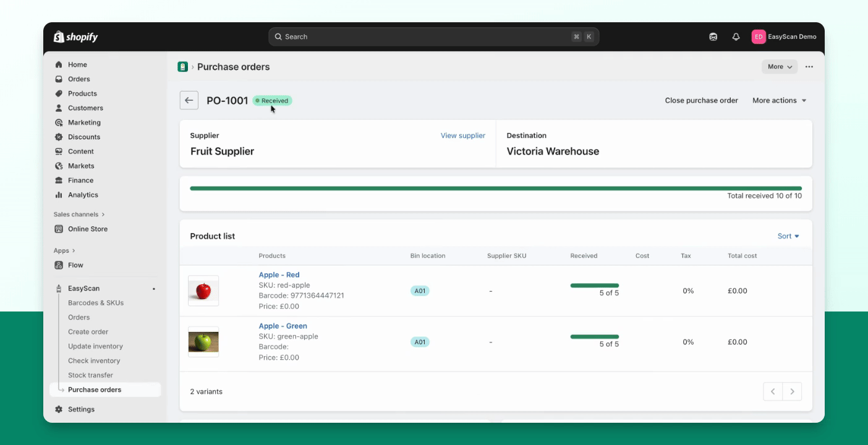
Task: Click the Received status badge
Action: click(x=272, y=101)
